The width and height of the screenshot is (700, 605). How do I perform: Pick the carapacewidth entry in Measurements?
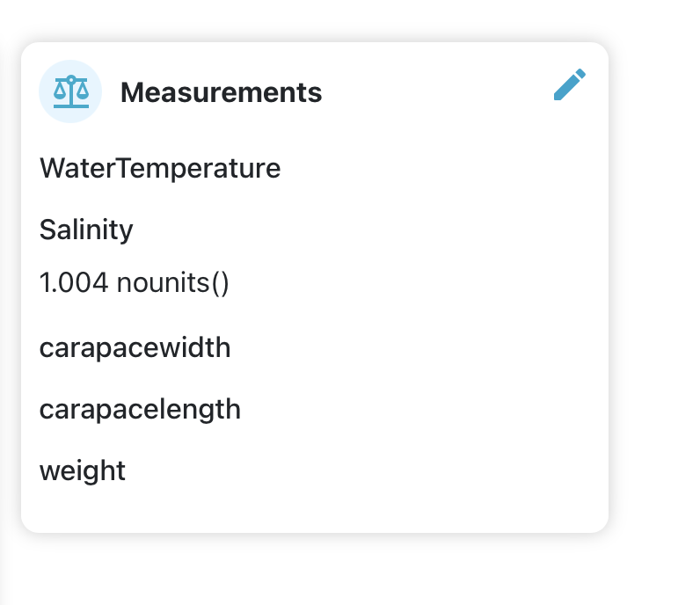[x=135, y=348]
